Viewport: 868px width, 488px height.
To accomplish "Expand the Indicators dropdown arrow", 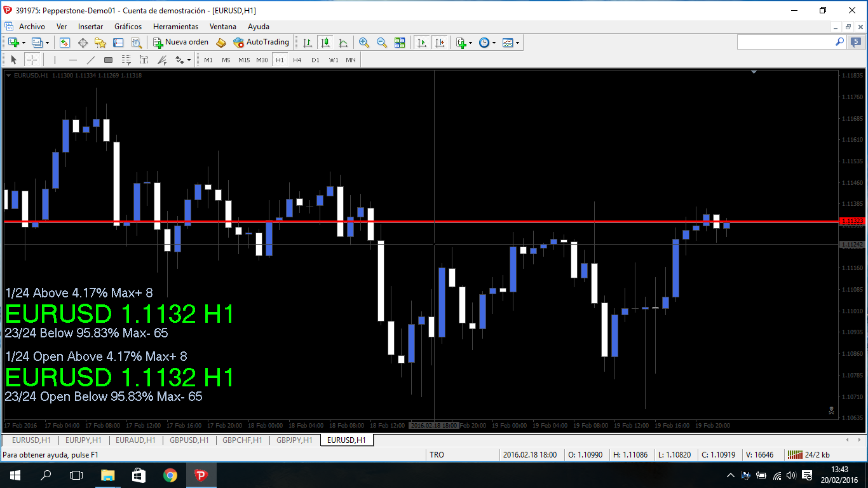I will [471, 43].
